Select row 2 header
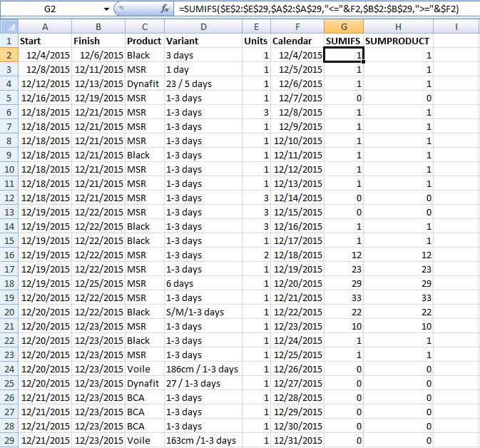This screenshot has width=480, height=448. [x=9, y=55]
